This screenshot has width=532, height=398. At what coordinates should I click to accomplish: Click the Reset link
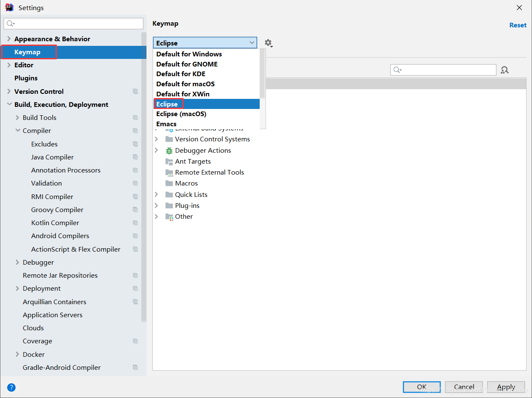point(518,25)
